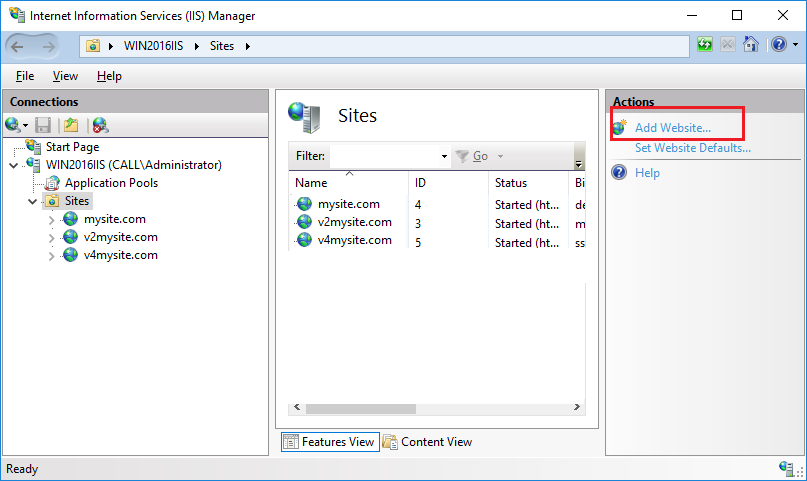The image size is (807, 481).
Task: Click Set Website Defaults link
Action: click(x=693, y=148)
